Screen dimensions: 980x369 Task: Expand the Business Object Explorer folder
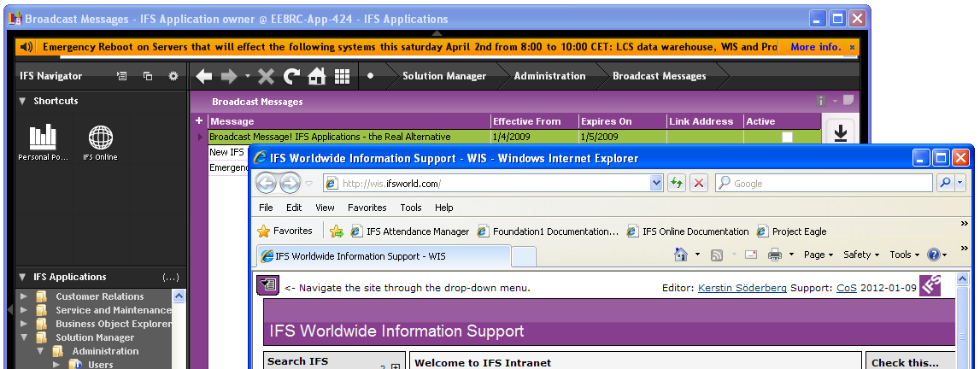tap(24, 324)
